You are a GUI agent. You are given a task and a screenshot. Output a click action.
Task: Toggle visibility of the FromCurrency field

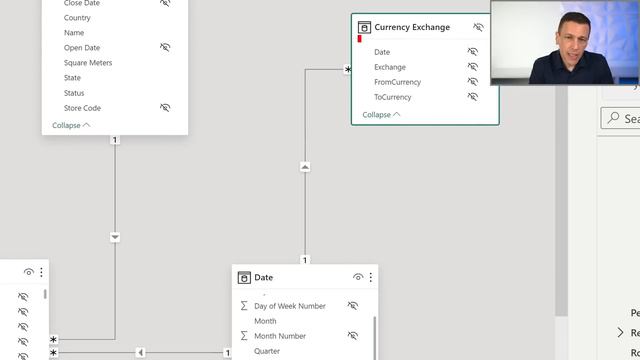[473, 82]
